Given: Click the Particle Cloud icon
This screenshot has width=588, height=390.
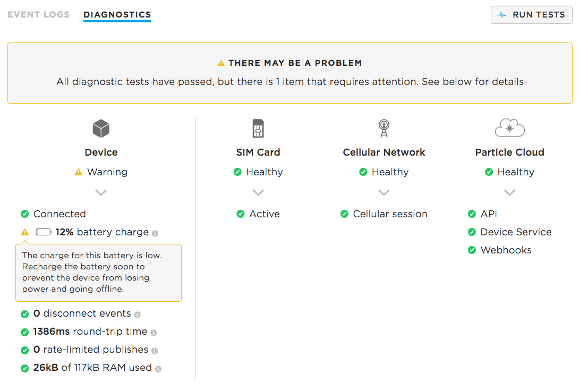Looking at the screenshot, I should [x=509, y=128].
